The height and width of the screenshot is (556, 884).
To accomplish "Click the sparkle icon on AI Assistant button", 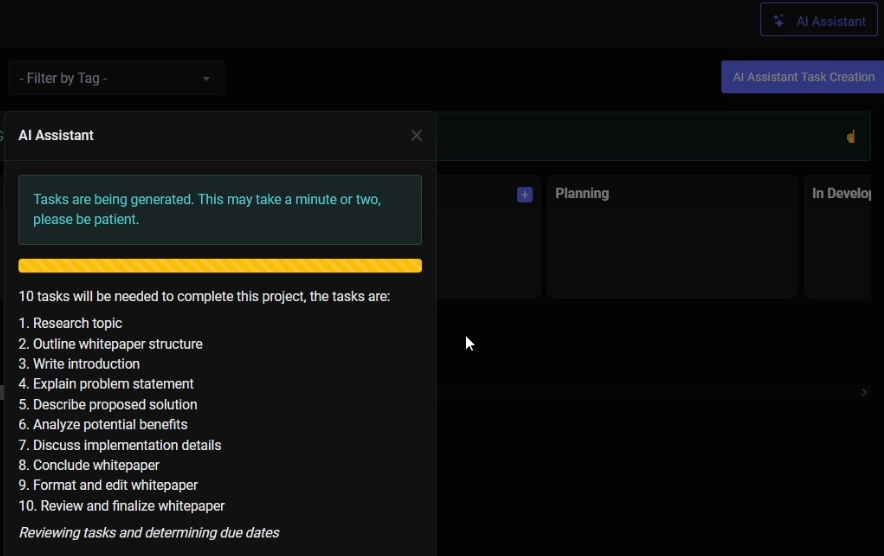I will click(779, 21).
